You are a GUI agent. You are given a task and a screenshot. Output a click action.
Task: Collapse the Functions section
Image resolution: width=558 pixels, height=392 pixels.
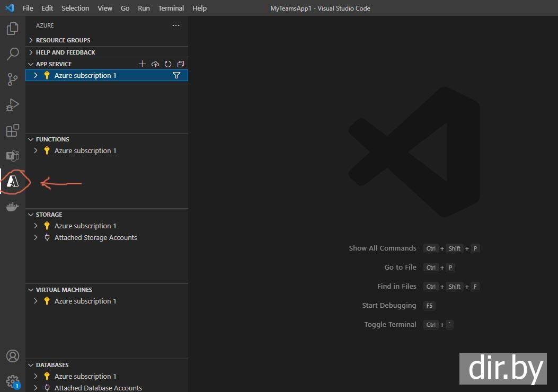(52, 139)
